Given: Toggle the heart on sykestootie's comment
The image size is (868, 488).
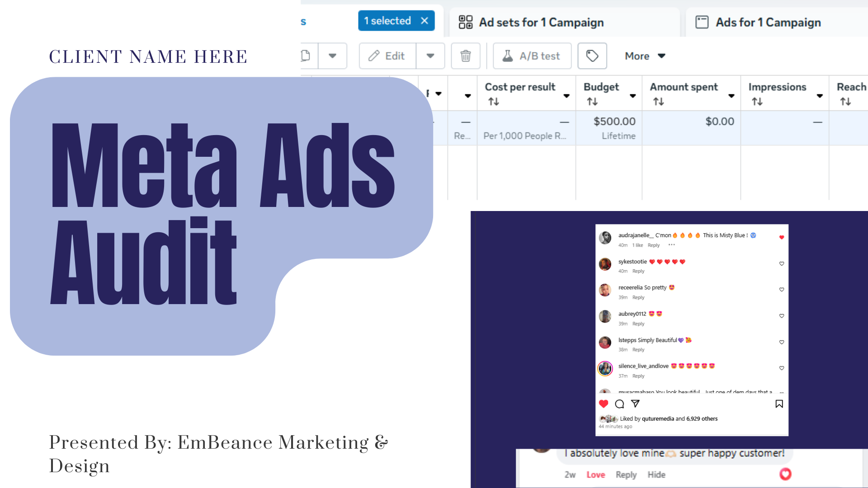Looking at the screenshot, I should pyautogui.click(x=781, y=263).
